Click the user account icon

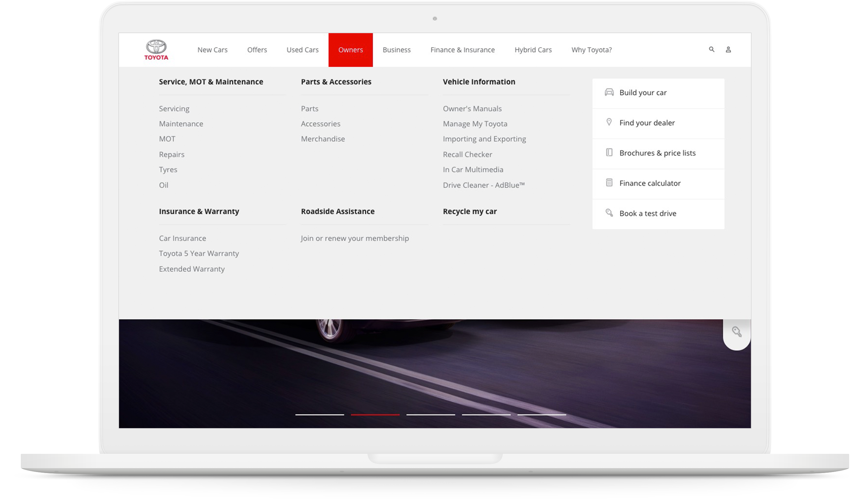728,50
